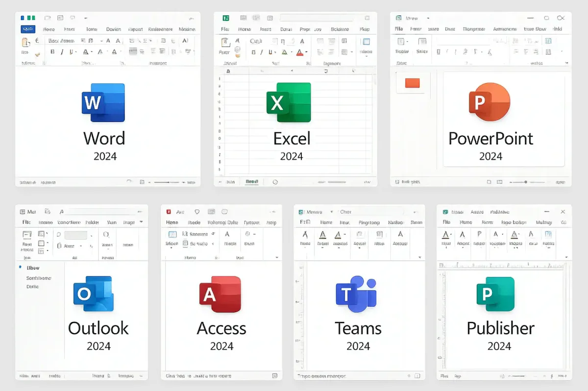The width and height of the screenshot is (588, 391).
Task: Toggle Bold formatting in Word's ribbon
Action: [x=52, y=50]
